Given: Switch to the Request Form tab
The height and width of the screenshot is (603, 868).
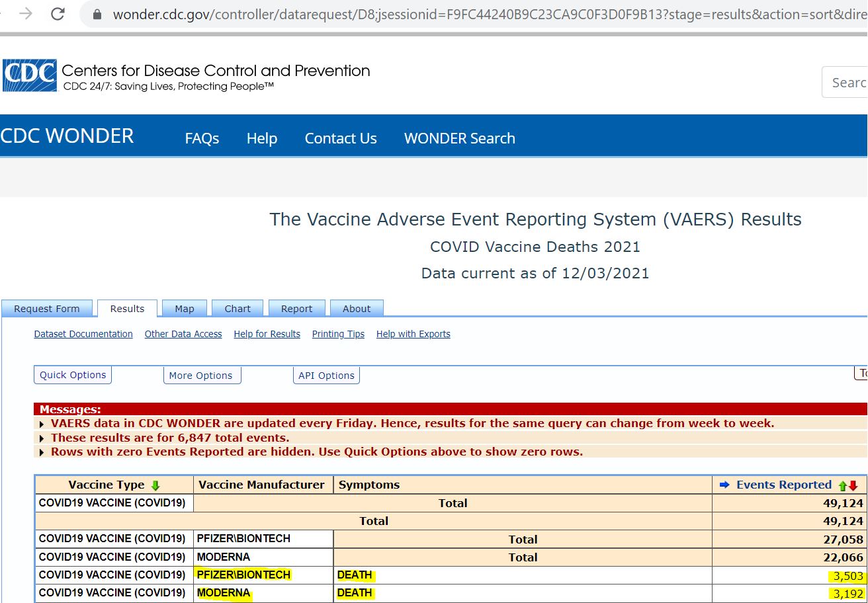Looking at the screenshot, I should pos(47,309).
